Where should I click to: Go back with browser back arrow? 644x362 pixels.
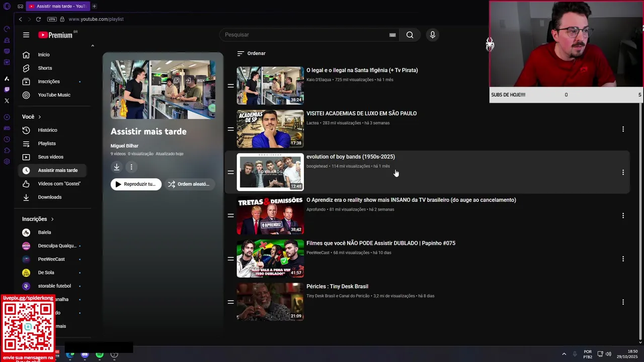click(x=20, y=19)
